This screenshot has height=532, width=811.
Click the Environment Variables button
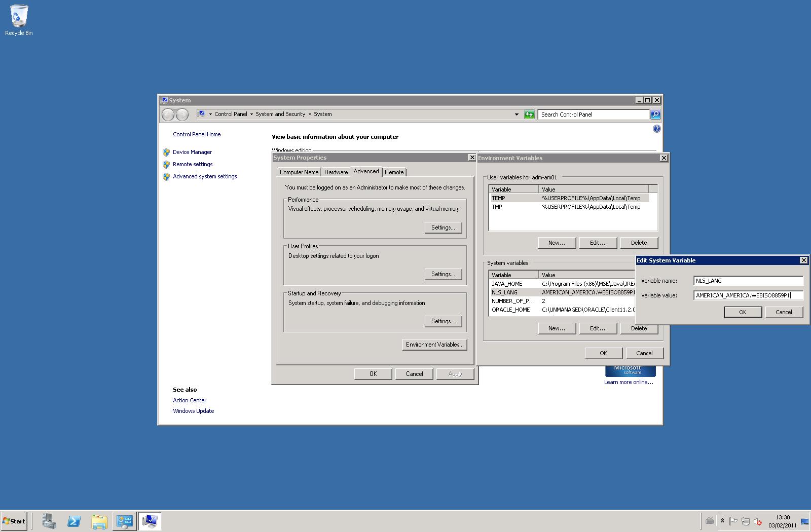click(x=434, y=344)
